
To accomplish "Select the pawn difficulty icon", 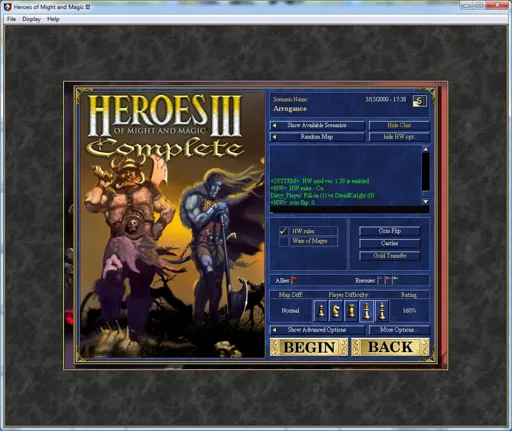I will coord(321,311).
